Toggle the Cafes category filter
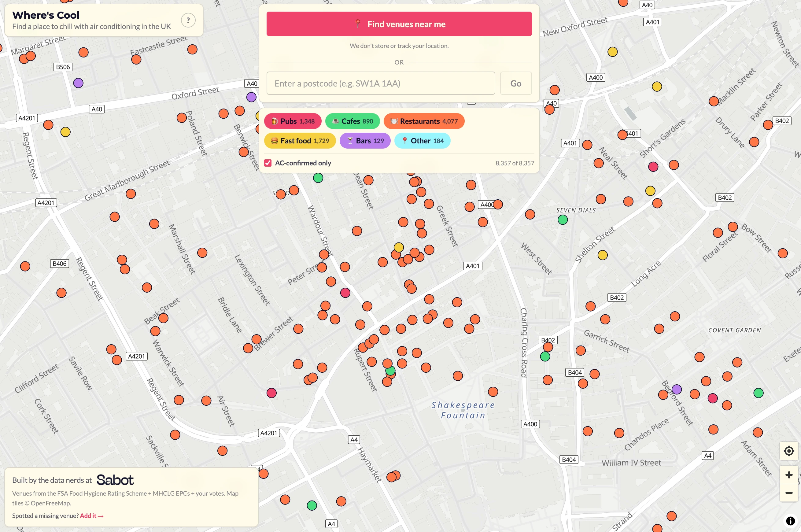The image size is (801, 532). click(x=352, y=121)
